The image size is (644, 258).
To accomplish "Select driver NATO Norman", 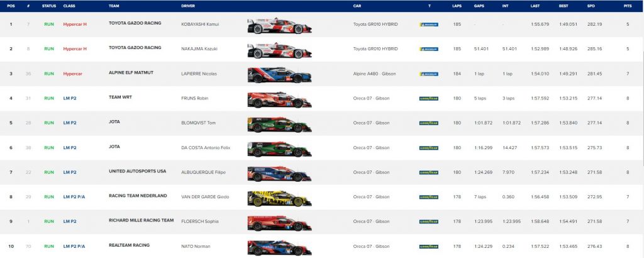I will [x=196, y=247].
